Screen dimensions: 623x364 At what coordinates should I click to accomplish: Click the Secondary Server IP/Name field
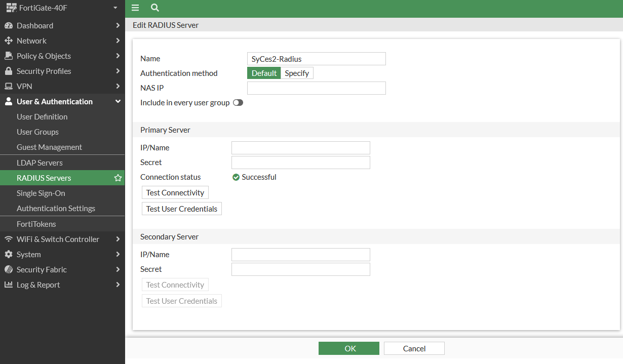click(301, 255)
